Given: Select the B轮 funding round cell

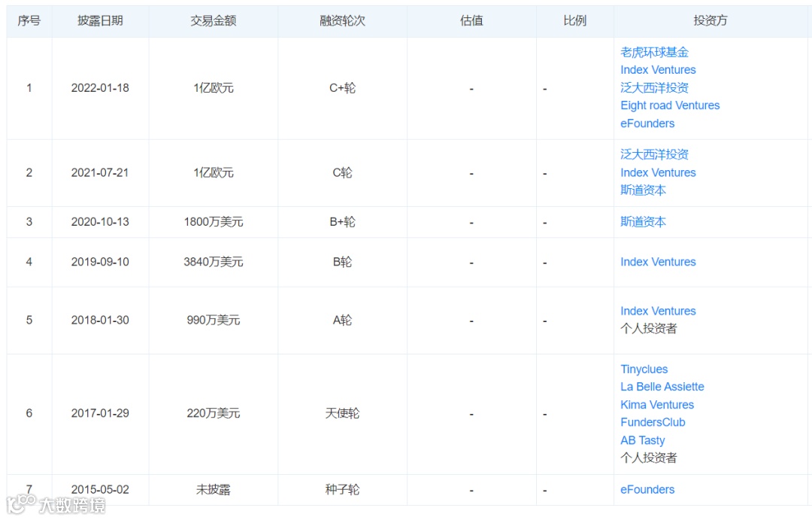Looking at the screenshot, I should pos(342,263).
